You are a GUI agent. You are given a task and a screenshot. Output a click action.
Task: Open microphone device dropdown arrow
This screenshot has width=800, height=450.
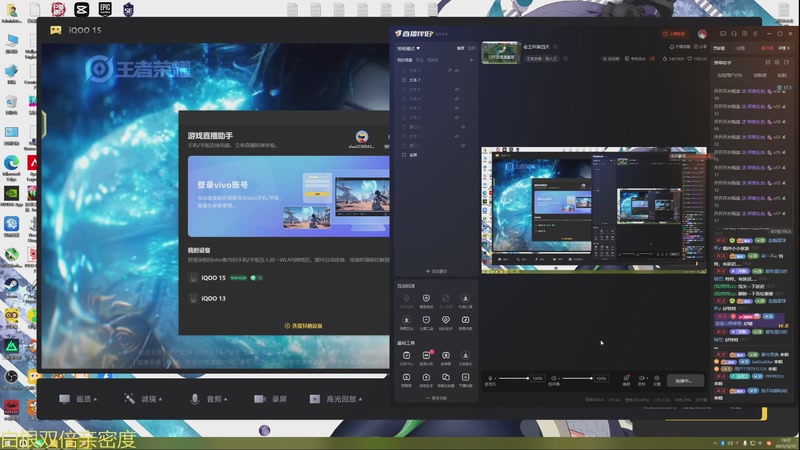click(495, 378)
